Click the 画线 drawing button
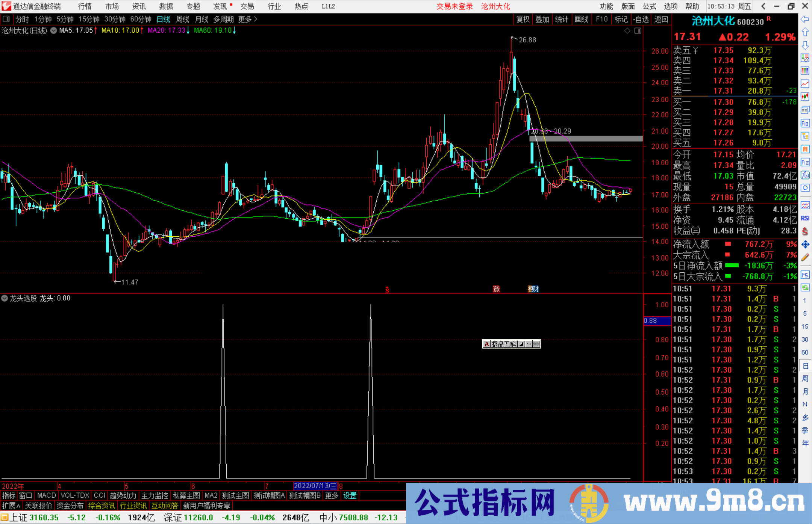 click(582, 19)
